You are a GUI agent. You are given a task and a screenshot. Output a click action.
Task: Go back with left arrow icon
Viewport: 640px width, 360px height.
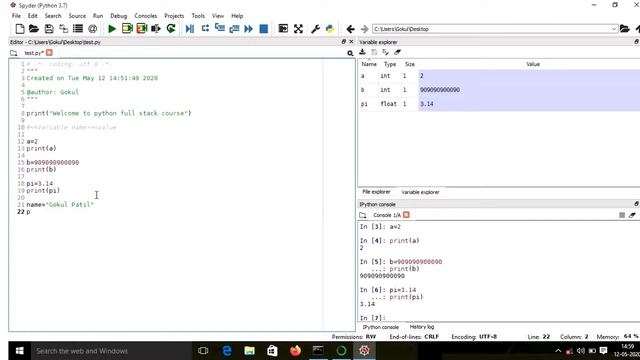click(x=350, y=29)
